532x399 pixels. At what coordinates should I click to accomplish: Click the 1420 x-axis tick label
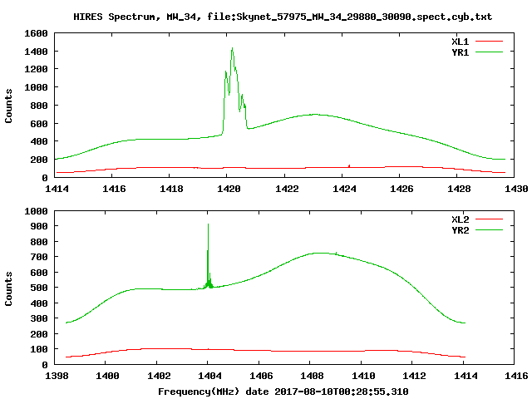229,189
